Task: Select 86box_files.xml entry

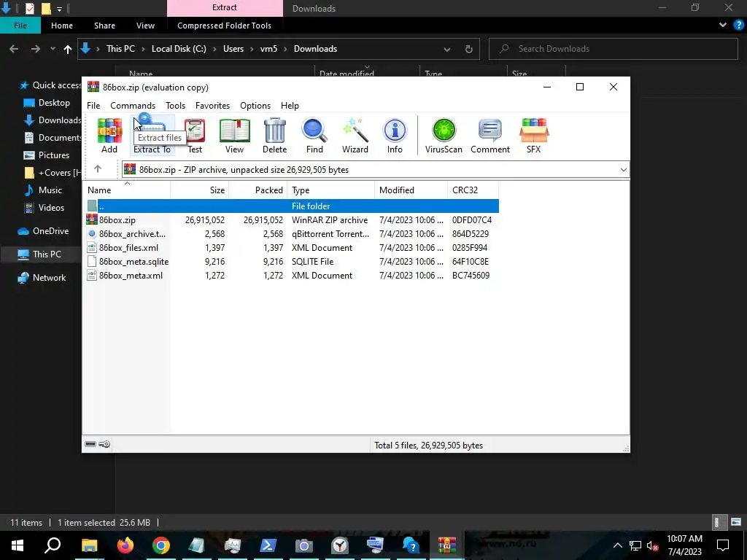Action: [292, 248]
